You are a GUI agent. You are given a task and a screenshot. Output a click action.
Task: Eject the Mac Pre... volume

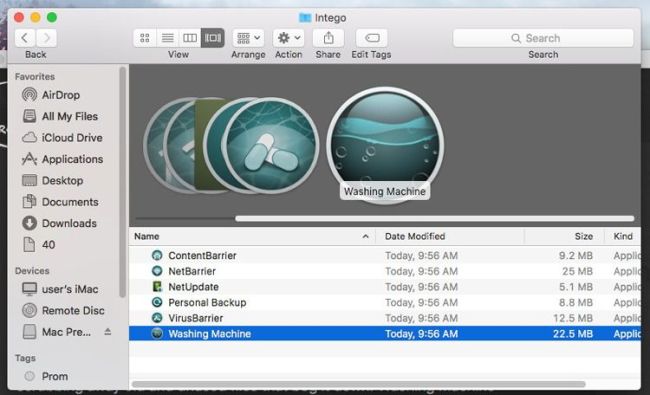pos(108,332)
